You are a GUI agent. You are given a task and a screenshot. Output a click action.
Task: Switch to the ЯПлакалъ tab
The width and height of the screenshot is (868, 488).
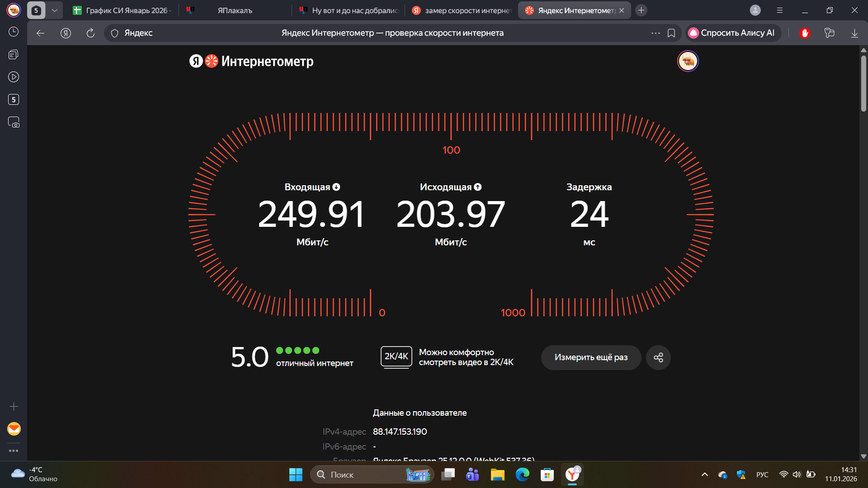click(x=235, y=10)
